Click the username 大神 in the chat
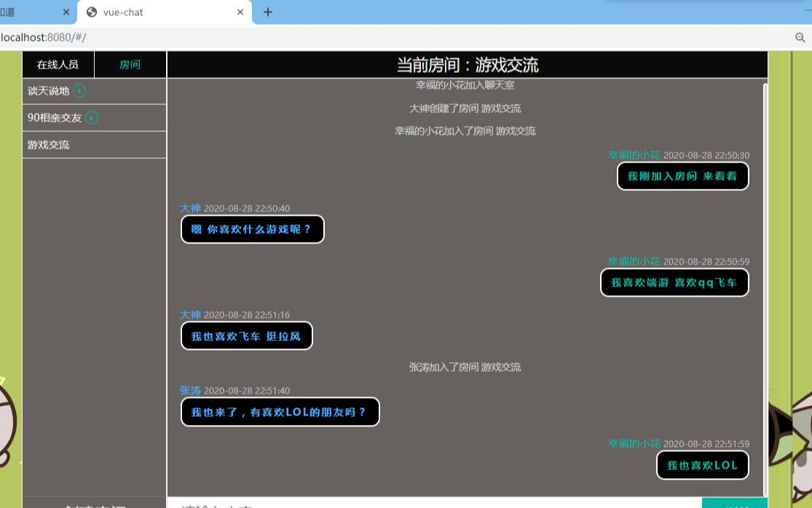Screen dimensions: 812x508 [191, 208]
